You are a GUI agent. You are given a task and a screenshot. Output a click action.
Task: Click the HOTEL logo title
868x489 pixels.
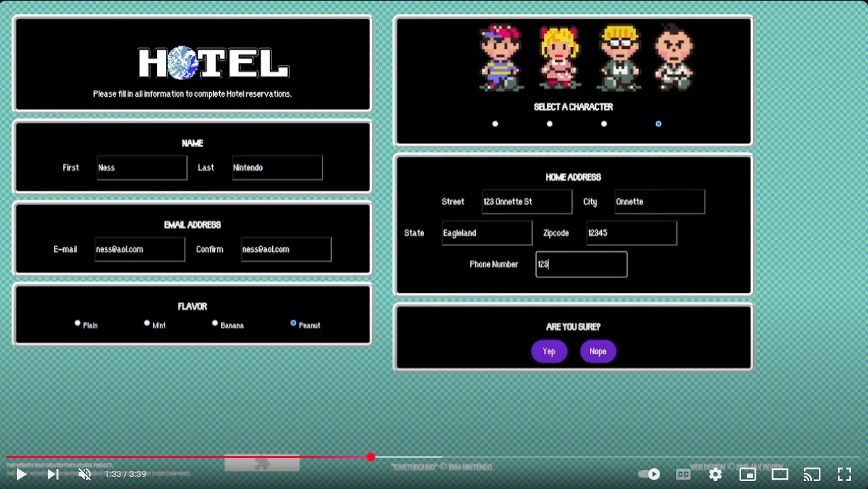214,62
